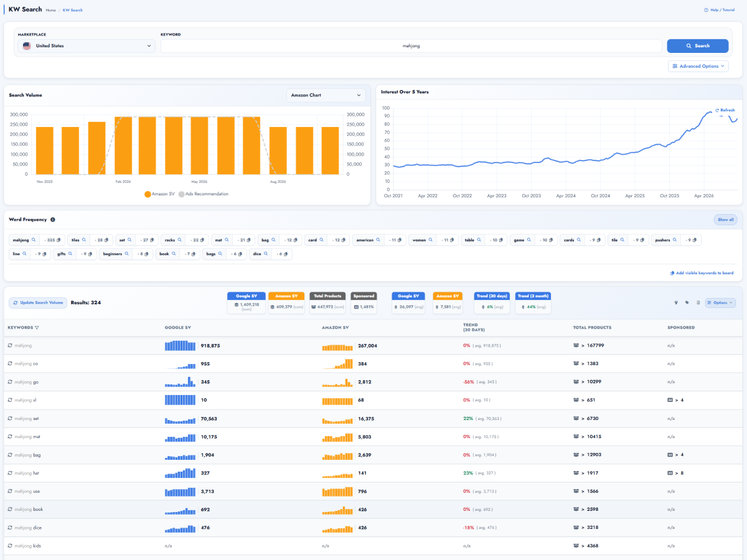Click Update Search Volume button

[38, 302]
